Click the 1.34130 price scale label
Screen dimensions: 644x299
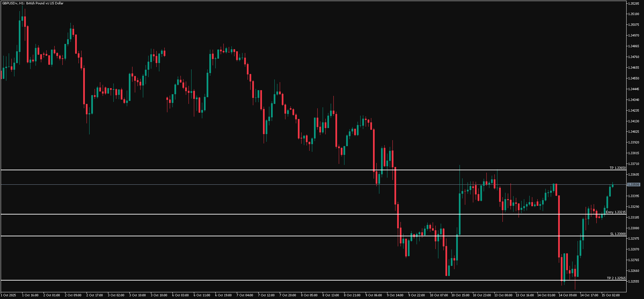pyautogui.click(x=634, y=121)
